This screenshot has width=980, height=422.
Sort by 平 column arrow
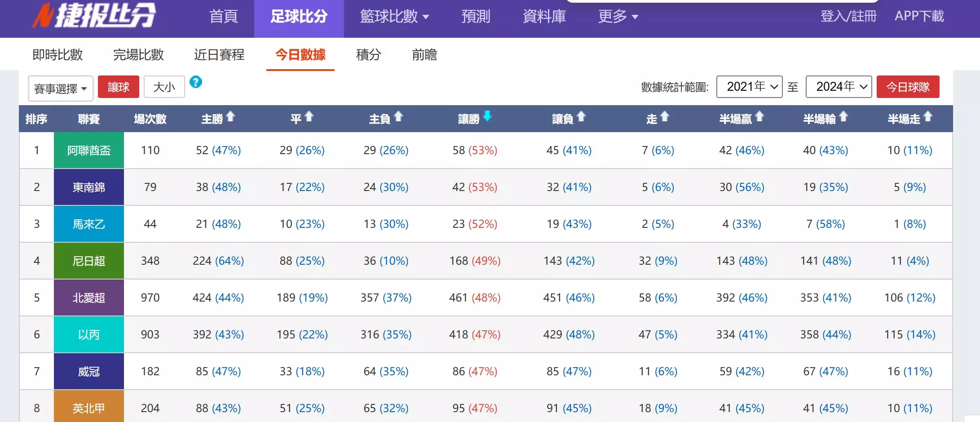(309, 117)
